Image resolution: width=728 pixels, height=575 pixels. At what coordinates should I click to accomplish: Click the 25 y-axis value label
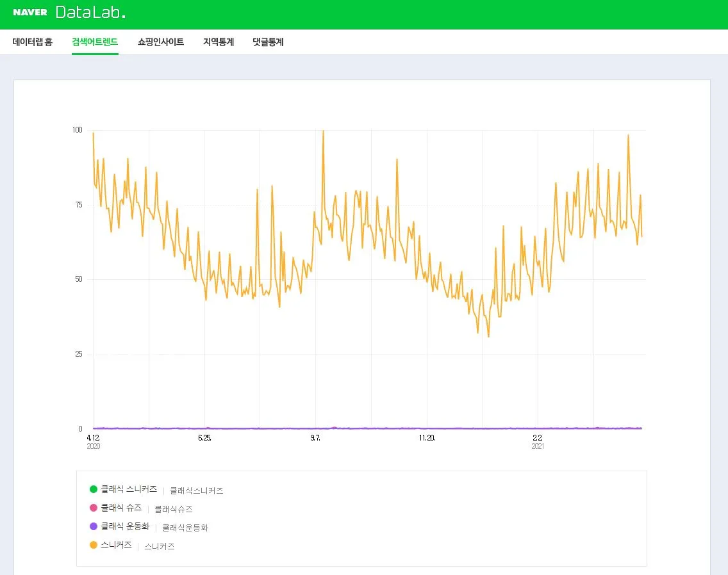[79, 354]
